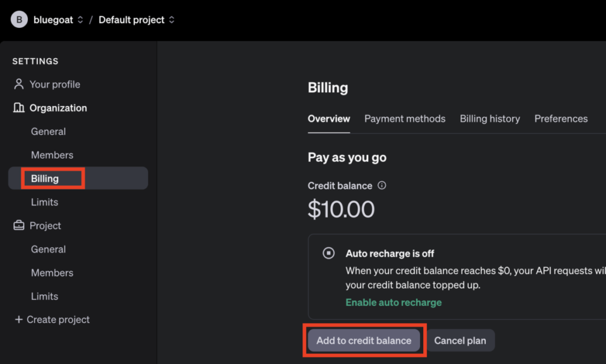606x364 pixels.
Task: Click the credit balance info icon
Action: pyautogui.click(x=382, y=185)
